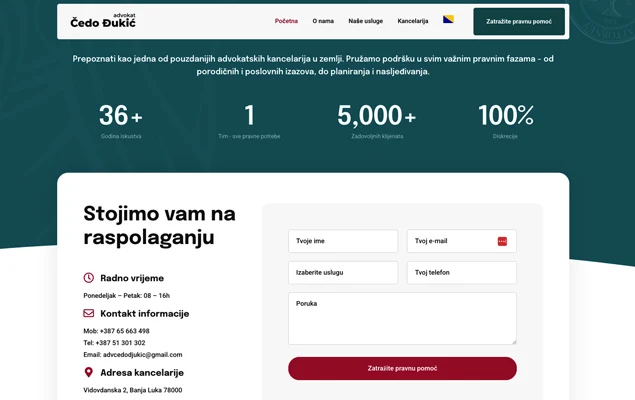Screen dimensions: 635x400
Task: Click the red icon inside the e-mail field
Action: (x=502, y=241)
